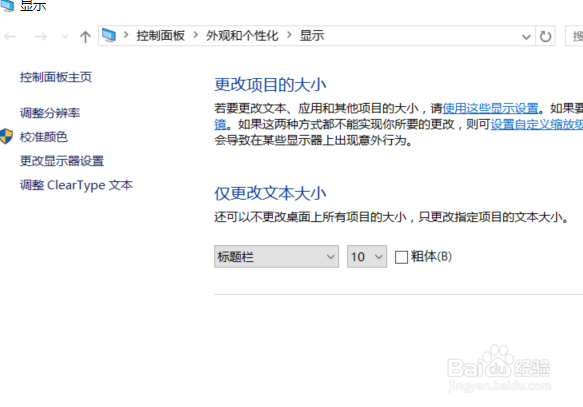Open the recent locations chevron
Image resolution: width=583 pixels, height=407 pixels.
(65, 36)
